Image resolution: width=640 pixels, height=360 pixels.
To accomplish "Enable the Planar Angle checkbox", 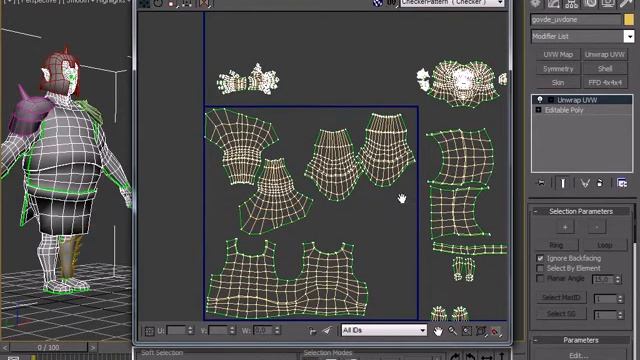I will pos(540,279).
